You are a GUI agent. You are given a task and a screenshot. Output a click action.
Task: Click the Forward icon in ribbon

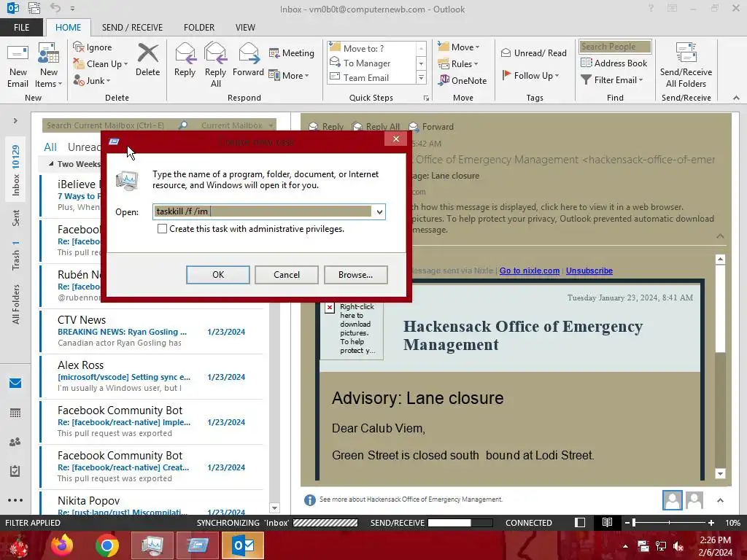pos(248,52)
